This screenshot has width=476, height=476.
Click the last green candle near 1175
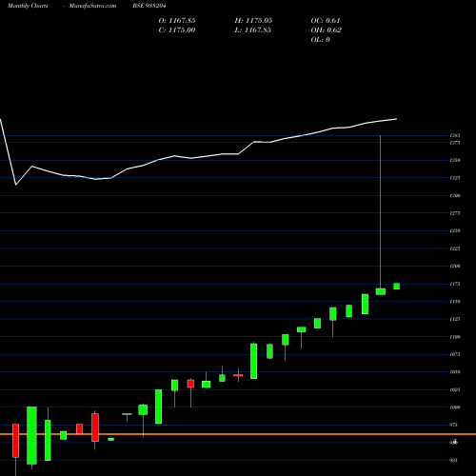(x=396, y=287)
